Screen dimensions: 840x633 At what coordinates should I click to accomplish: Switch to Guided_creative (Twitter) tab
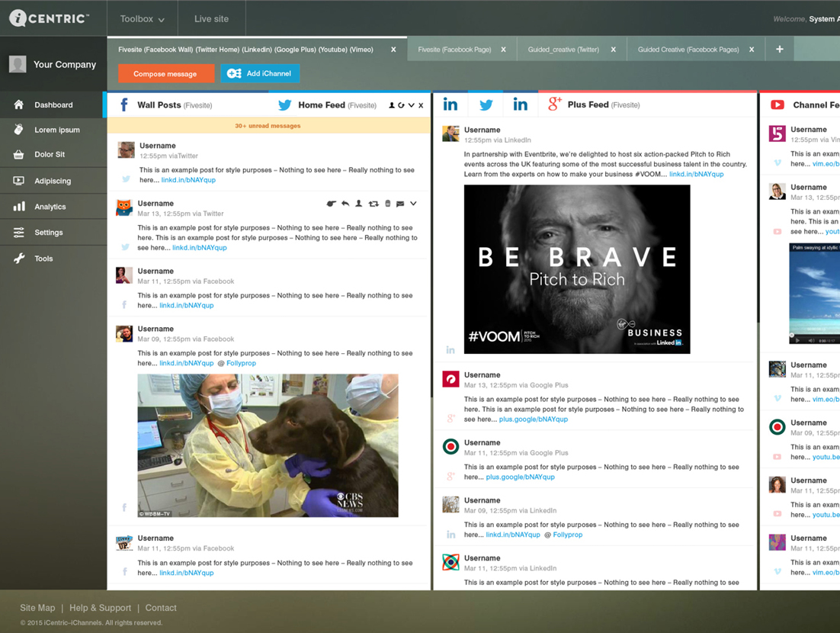(563, 50)
